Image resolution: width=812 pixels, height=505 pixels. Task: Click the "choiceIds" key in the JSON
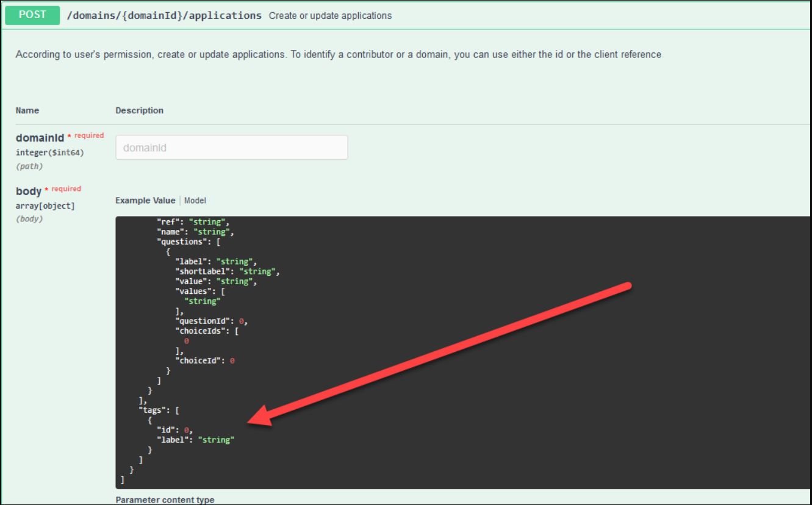point(201,331)
